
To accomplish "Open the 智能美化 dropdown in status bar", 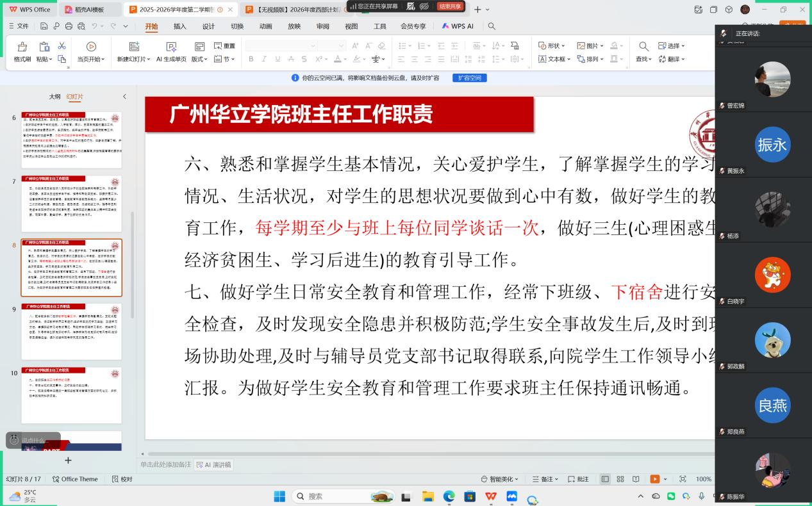I will (x=500, y=479).
